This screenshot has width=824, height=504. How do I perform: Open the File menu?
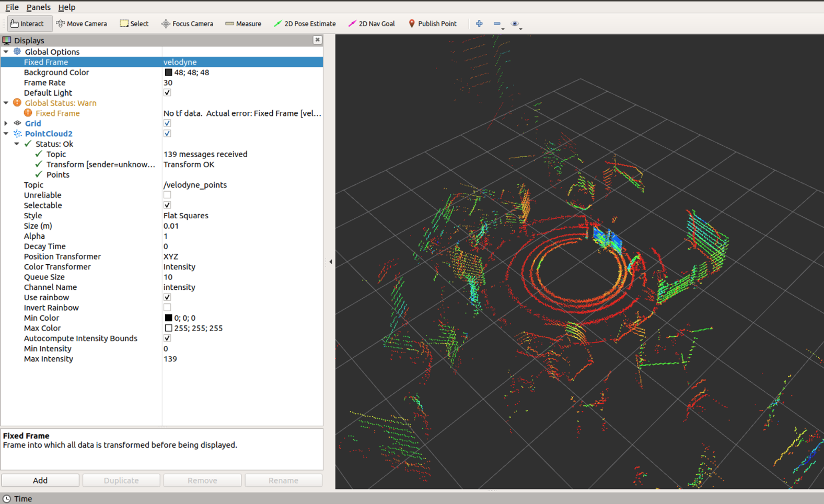pos(11,7)
